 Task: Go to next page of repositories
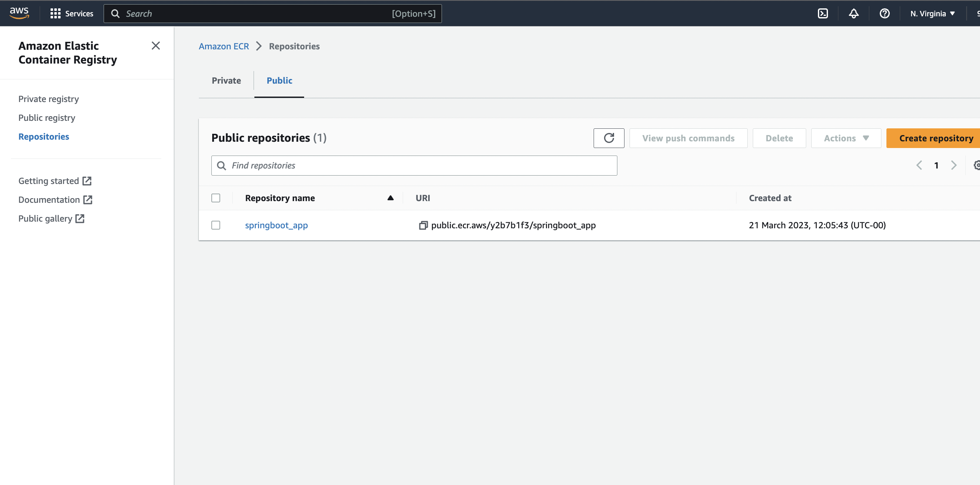[x=954, y=165]
